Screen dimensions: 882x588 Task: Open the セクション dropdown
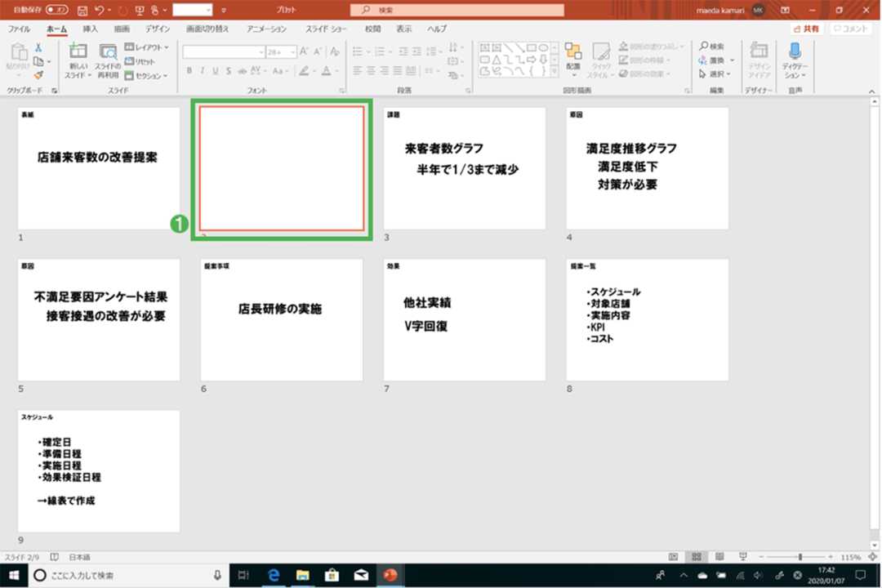click(146, 75)
